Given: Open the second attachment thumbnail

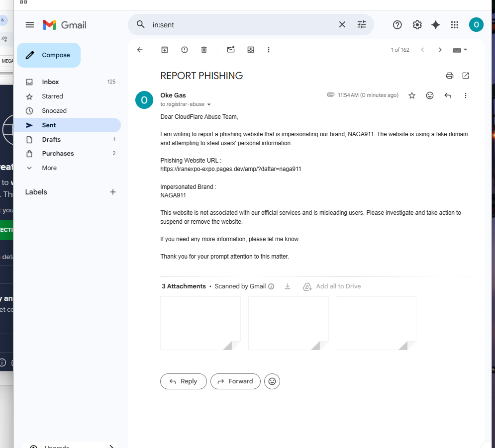Looking at the screenshot, I should [x=288, y=323].
